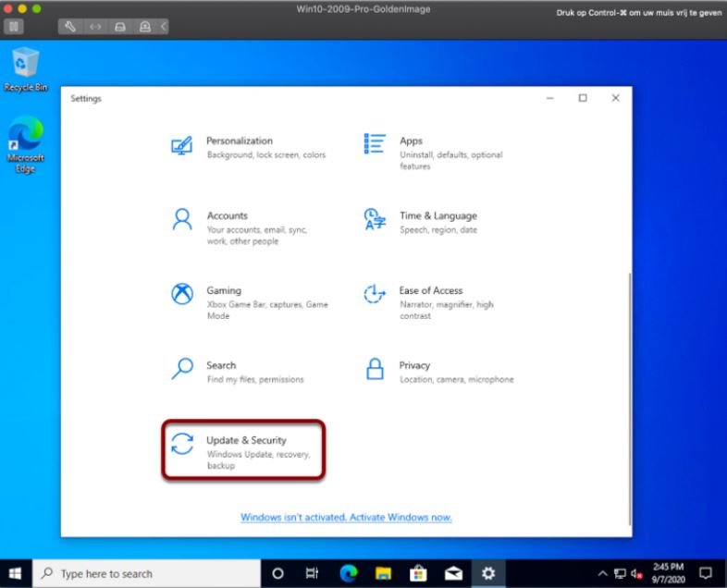Click the Ease of Access icon
727x588 pixels.
click(375, 294)
